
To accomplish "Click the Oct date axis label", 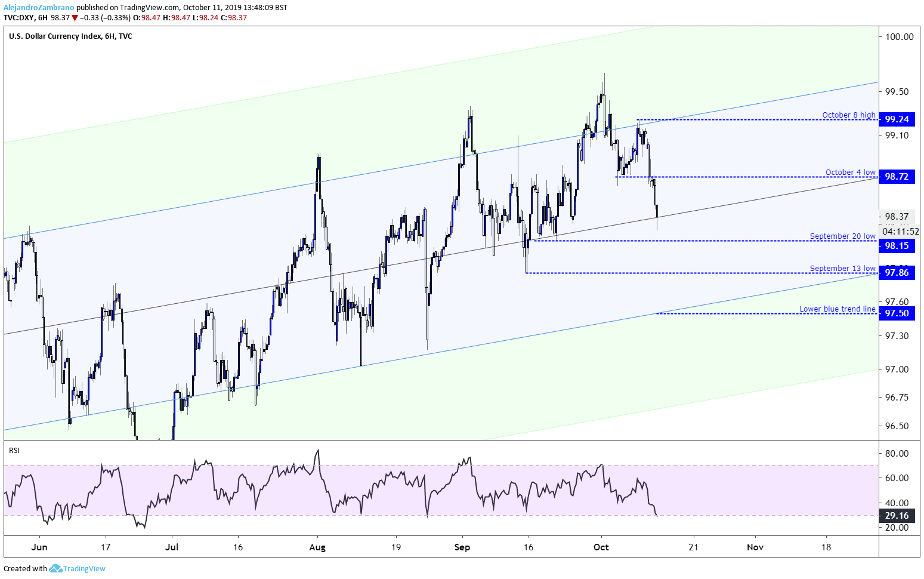I will click(x=601, y=547).
